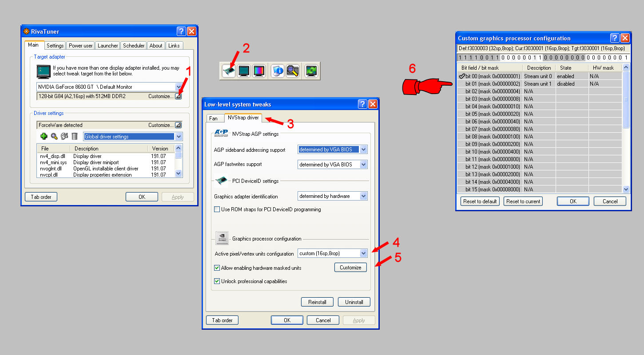Open the About tab
This screenshot has width=644, height=355.
point(156,46)
